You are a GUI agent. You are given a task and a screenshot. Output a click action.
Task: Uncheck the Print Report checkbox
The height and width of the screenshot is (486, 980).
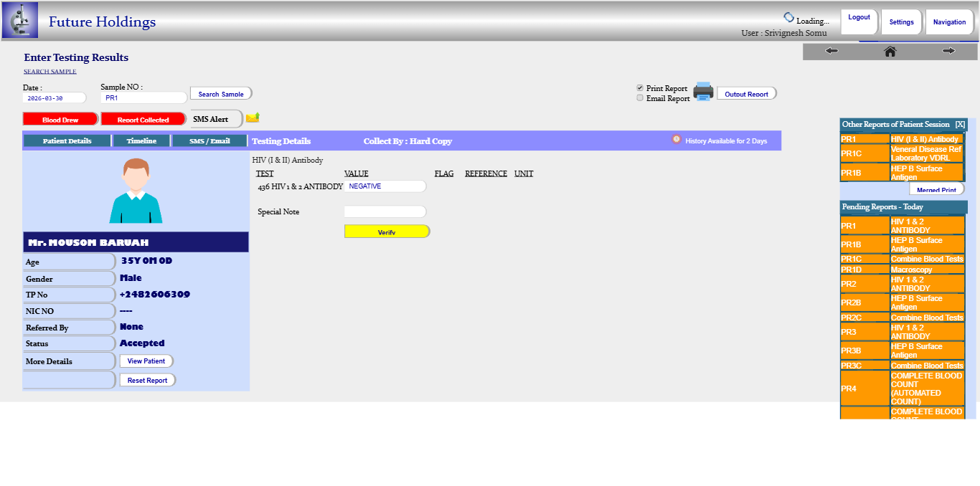[640, 88]
